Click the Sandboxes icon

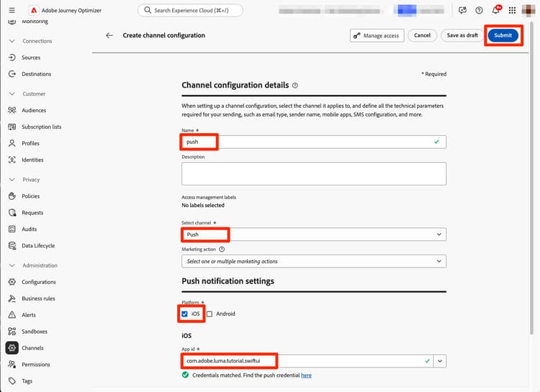12,332
